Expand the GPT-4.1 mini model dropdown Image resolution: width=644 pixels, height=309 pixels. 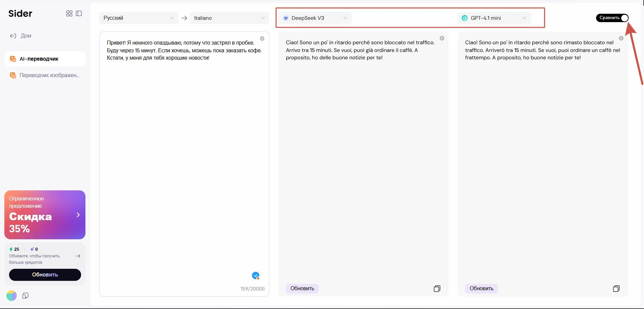[494, 18]
